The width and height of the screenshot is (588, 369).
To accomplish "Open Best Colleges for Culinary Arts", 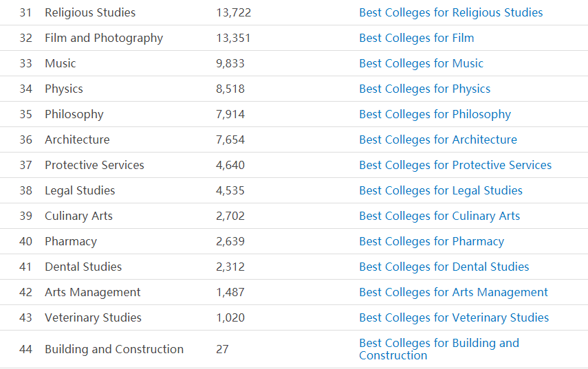I will 439,216.
